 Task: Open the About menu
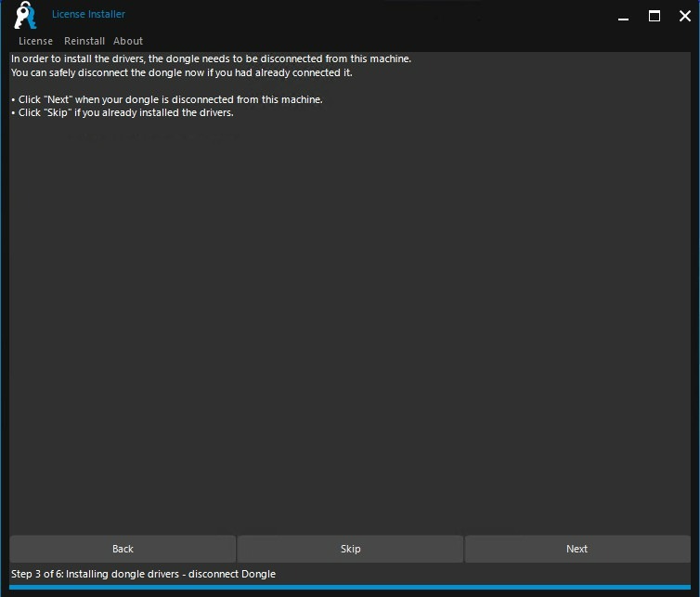point(128,41)
